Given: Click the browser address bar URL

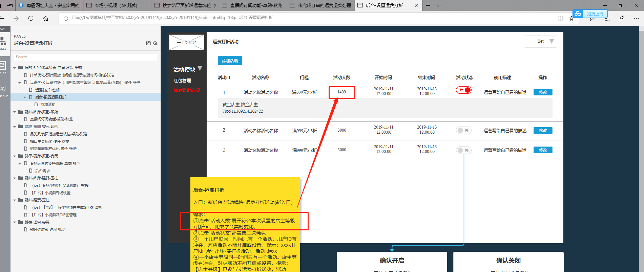Looking at the screenshot, I should pyautogui.click(x=172, y=18).
